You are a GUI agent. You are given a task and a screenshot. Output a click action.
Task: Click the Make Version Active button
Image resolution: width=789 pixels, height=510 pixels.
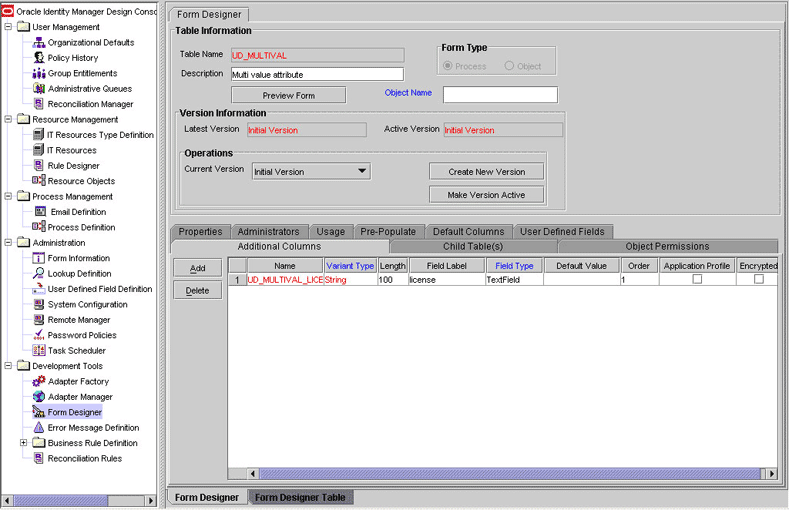click(x=487, y=195)
